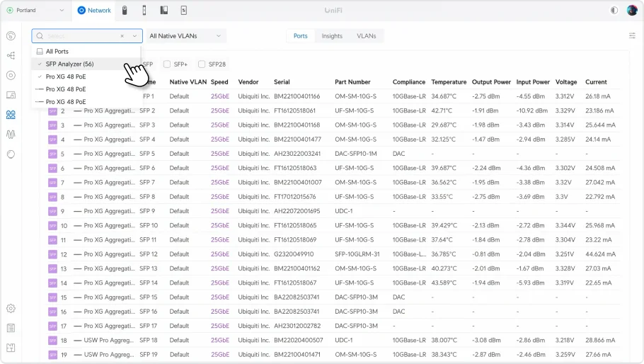
Task: Open the USW Pro Aggreg... device on row 18
Action: tap(109, 340)
